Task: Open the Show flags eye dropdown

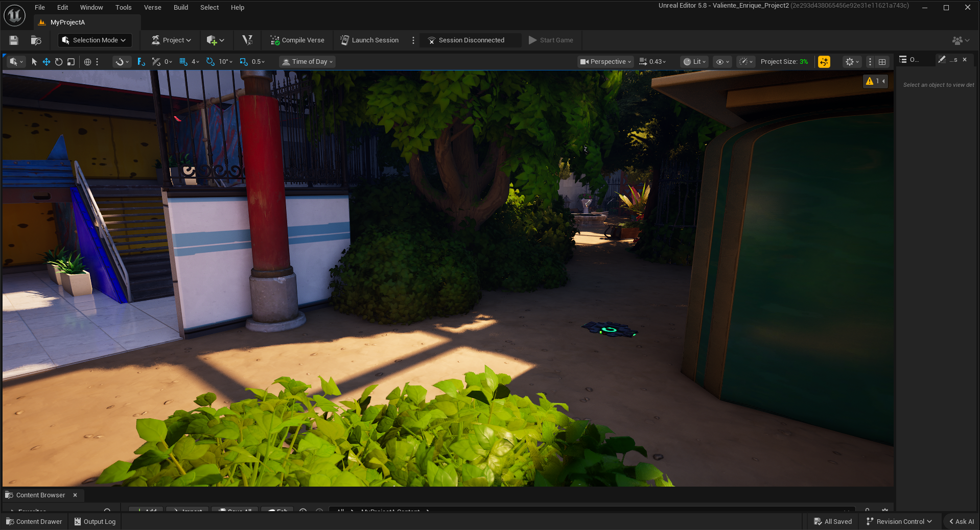Action: [722, 62]
